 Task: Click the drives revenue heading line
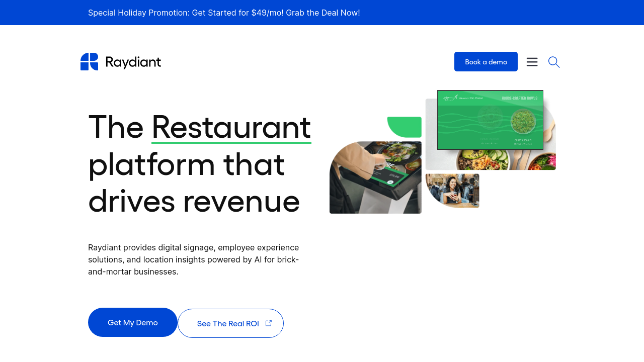tap(194, 201)
